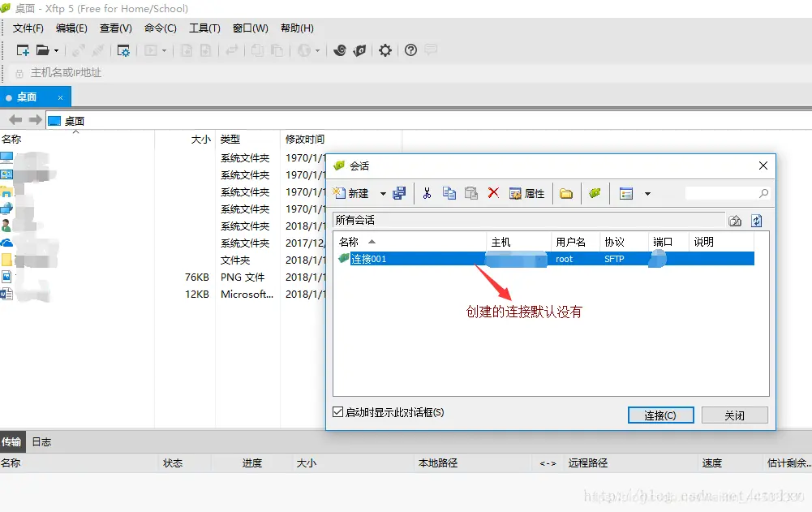Open the 文件(F) menu

[28, 28]
